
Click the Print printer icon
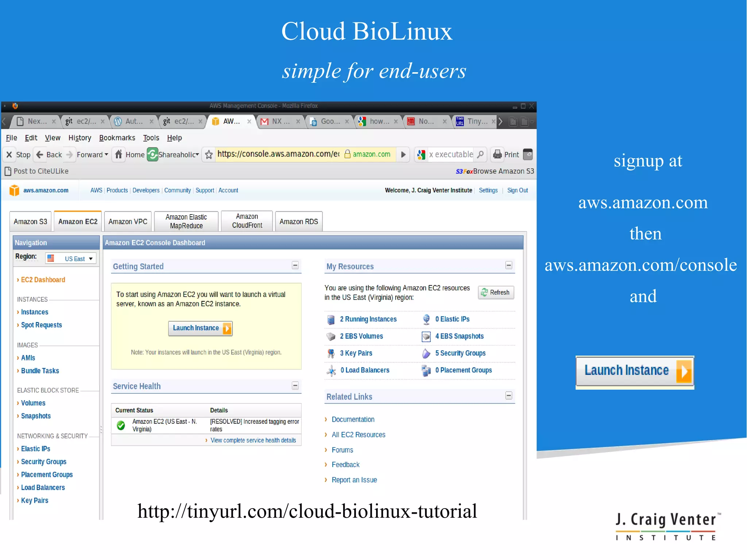[x=497, y=155]
